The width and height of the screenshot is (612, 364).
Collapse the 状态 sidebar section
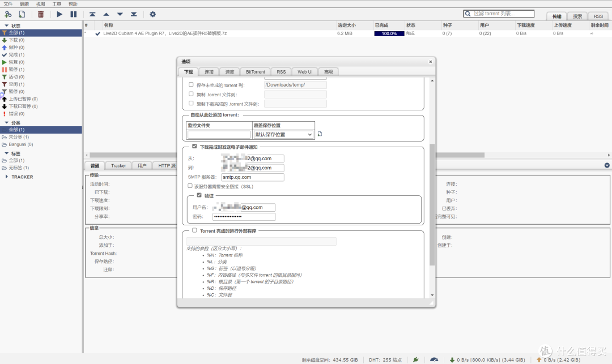7,25
